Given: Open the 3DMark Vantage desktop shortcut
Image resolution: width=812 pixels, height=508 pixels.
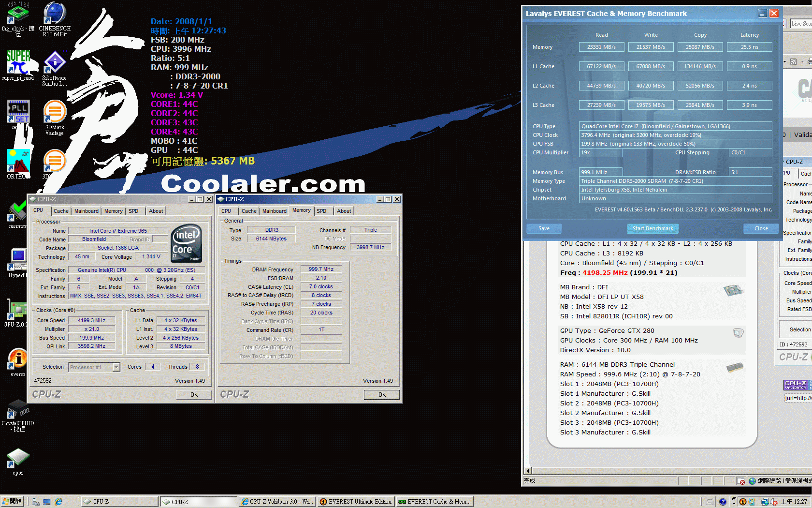Looking at the screenshot, I should coord(55,118).
